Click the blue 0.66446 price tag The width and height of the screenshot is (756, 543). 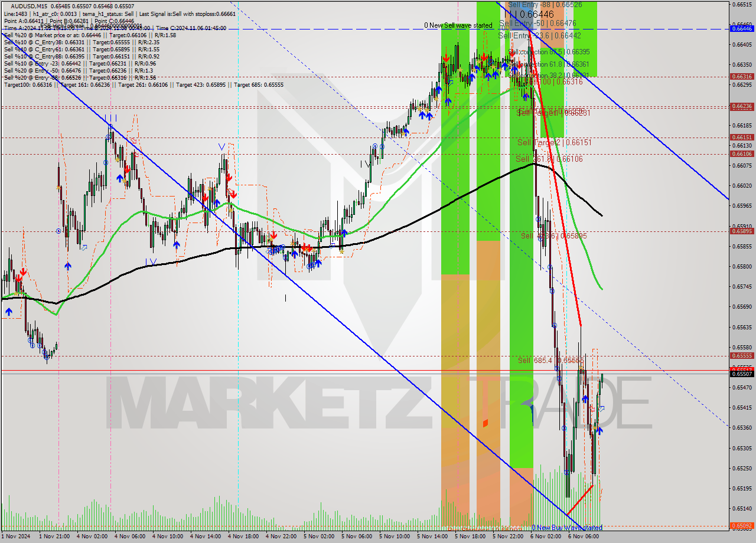pyautogui.click(x=742, y=28)
